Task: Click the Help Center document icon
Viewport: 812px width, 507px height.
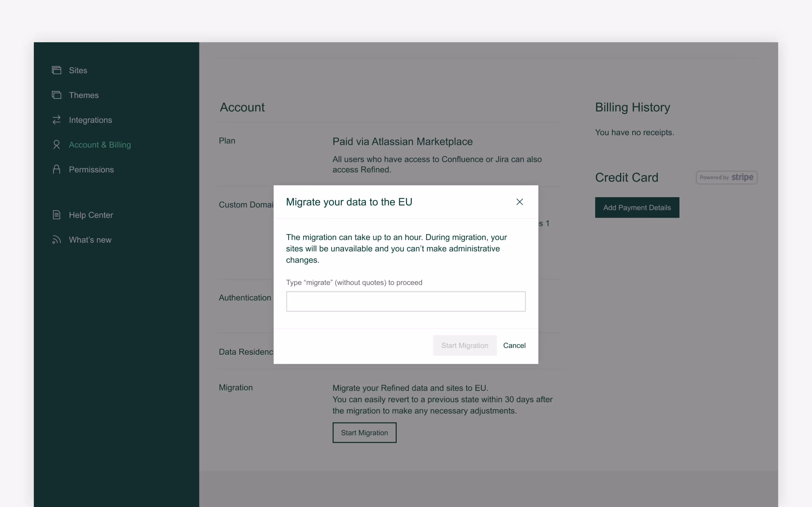Action: point(56,215)
